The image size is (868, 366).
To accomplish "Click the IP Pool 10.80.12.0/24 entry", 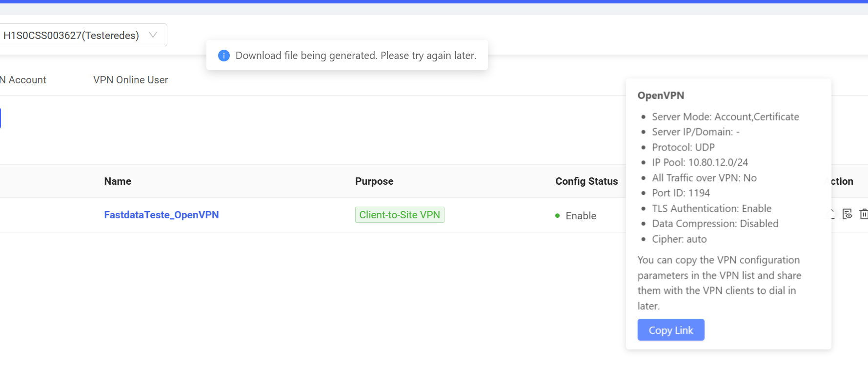I will (x=700, y=162).
